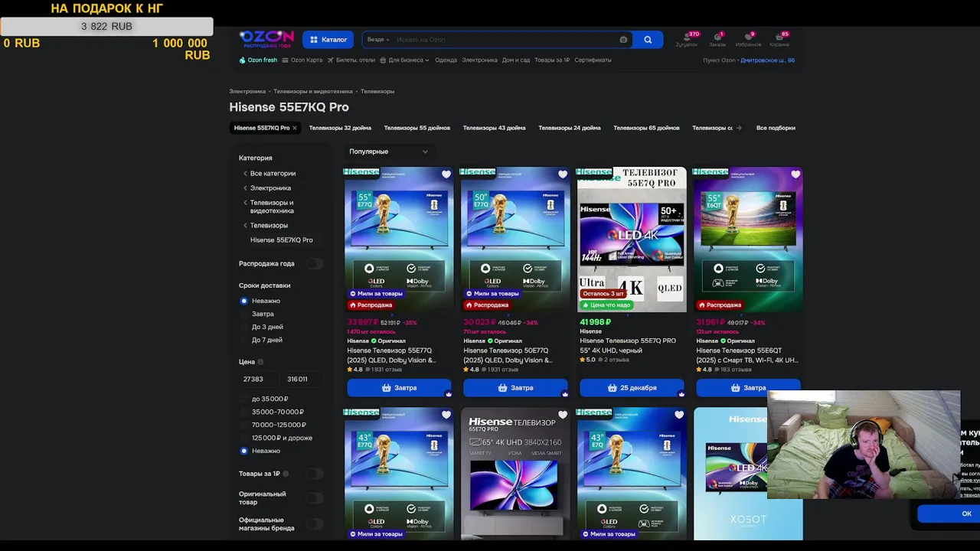The image size is (980, 551).
Task: Open the OZON home logo
Action: point(266,38)
